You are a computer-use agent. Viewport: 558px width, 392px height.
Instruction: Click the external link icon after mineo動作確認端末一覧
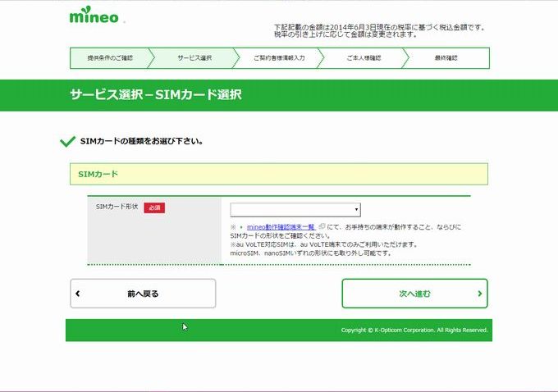pos(322,227)
